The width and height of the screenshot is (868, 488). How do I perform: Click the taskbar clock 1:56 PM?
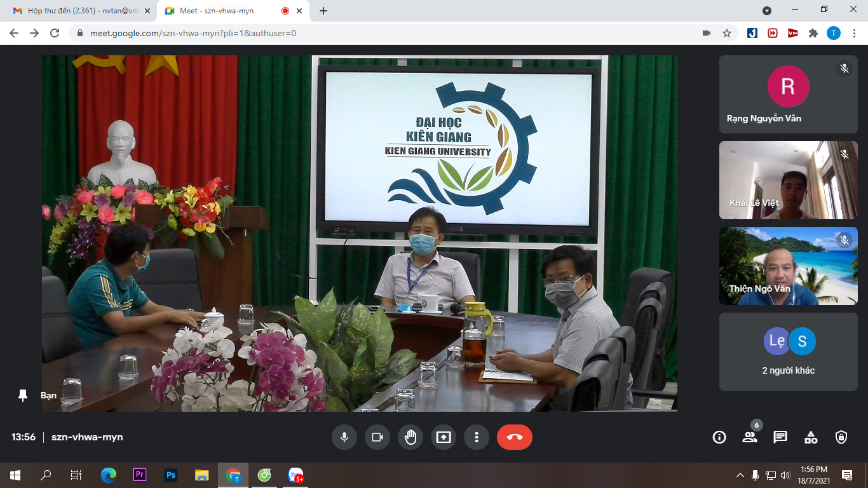814,475
